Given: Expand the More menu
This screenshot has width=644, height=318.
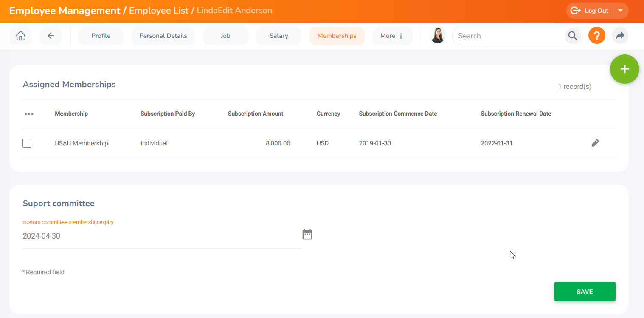Looking at the screenshot, I should [x=392, y=36].
